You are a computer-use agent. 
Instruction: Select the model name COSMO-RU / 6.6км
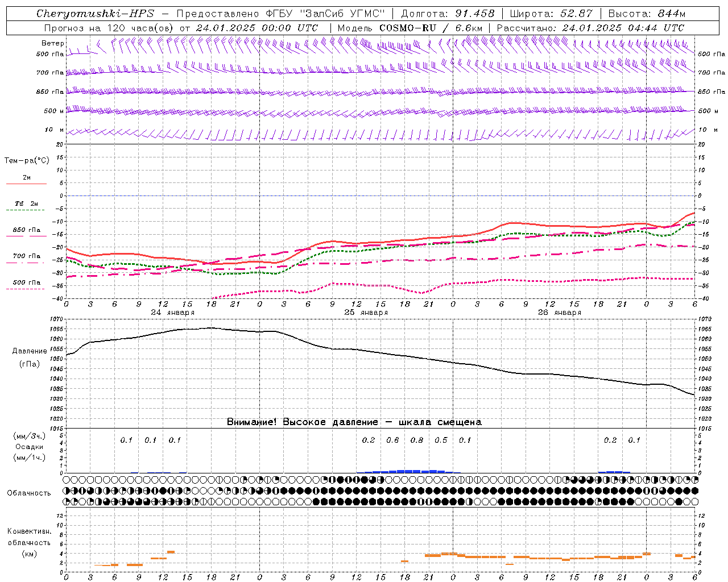(x=431, y=28)
